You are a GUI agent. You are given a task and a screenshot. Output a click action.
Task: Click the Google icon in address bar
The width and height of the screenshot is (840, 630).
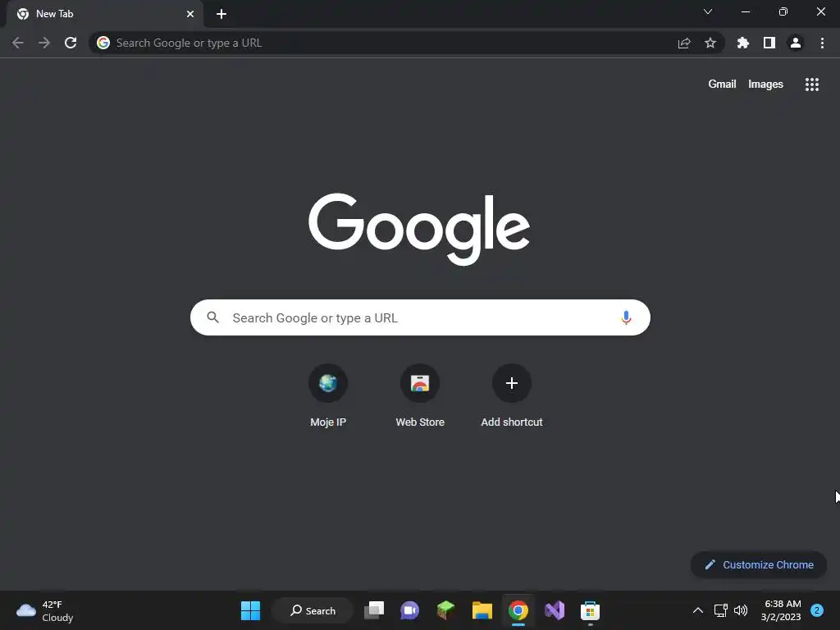(x=103, y=43)
